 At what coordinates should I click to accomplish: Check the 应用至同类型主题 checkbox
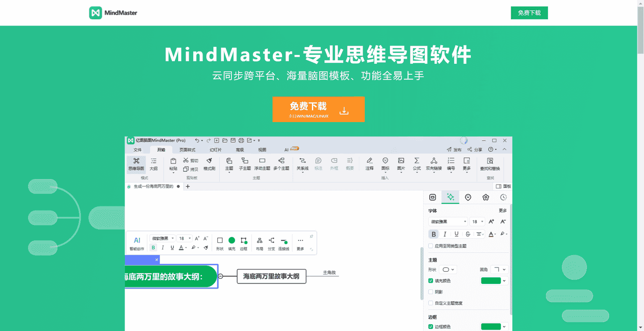(x=431, y=246)
